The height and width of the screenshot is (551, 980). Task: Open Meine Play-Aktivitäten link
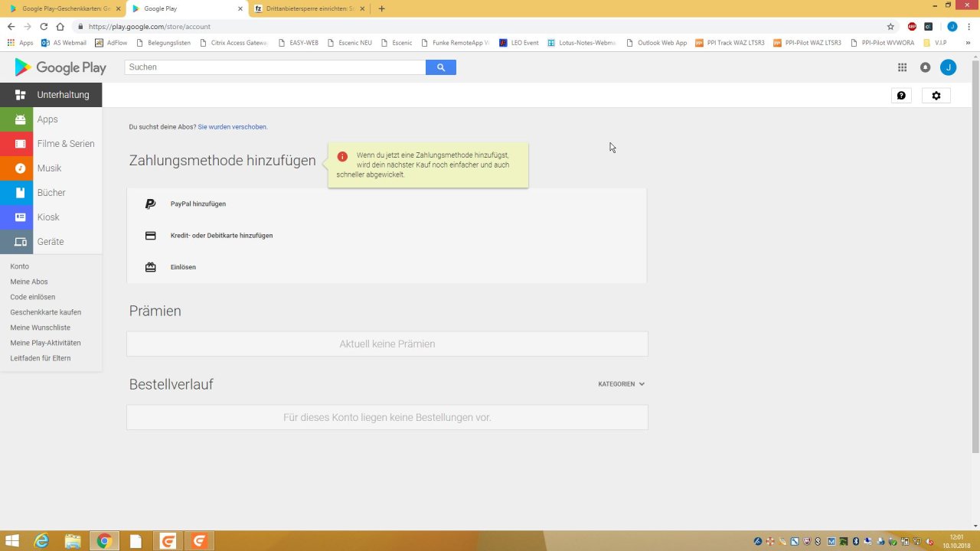coord(45,343)
